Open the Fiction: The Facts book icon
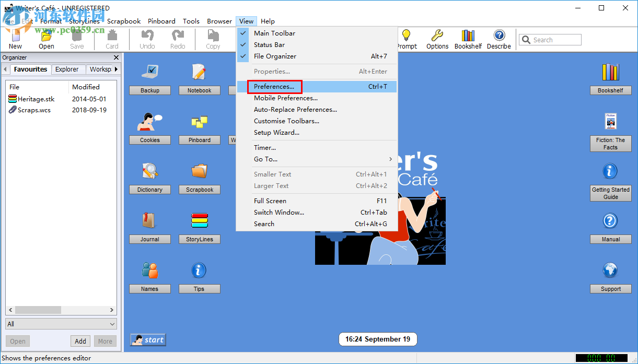Image resolution: width=638 pixels, height=364 pixels. (610, 121)
